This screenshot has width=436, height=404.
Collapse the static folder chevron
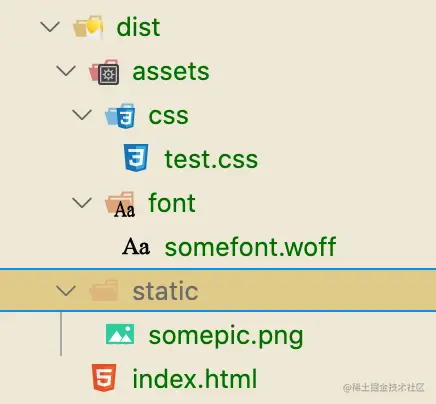click(x=66, y=291)
